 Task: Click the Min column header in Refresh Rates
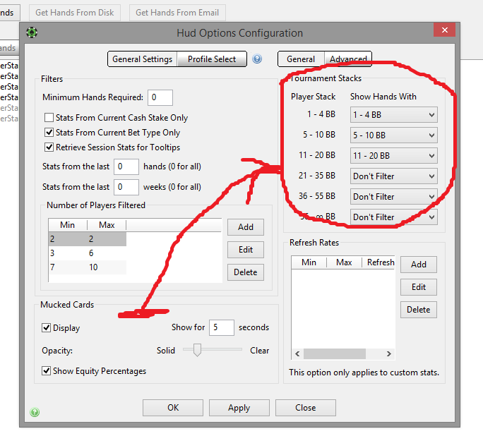pyautogui.click(x=309, y=262)
